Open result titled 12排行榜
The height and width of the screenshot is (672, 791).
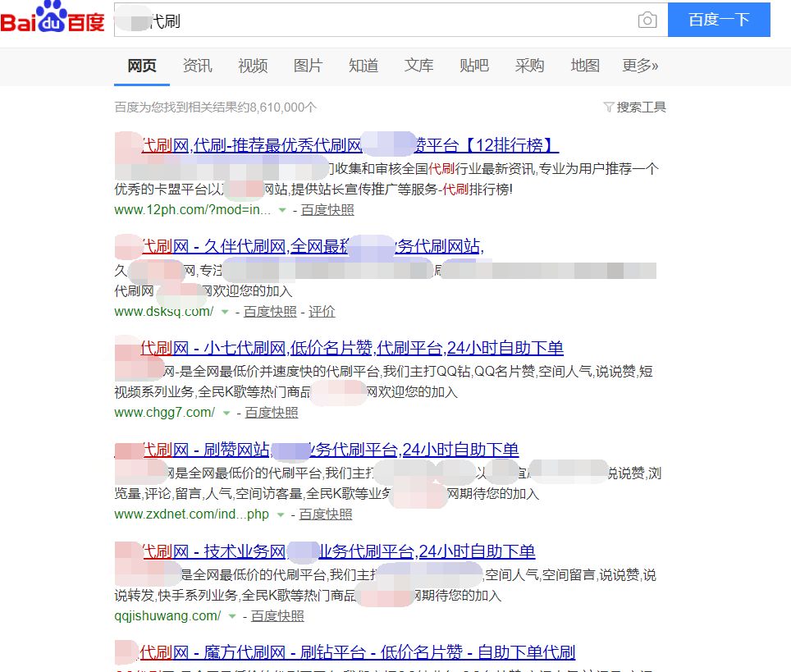pos(336,145)
